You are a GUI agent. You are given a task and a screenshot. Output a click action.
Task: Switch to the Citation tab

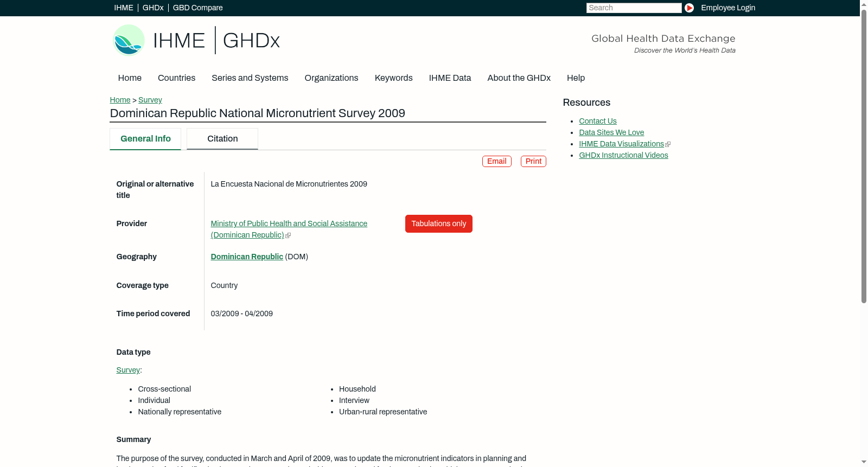pyautogui.click(x=222, y=139)
